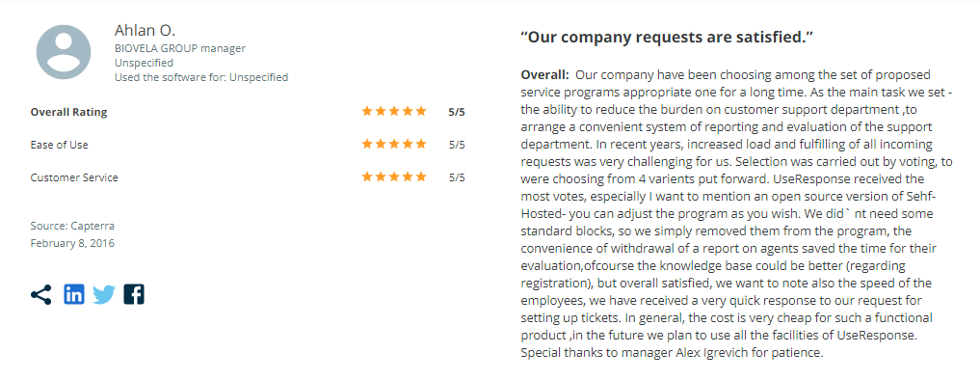
Task: Click the Source: Capterra label
Action: point(72,226)
